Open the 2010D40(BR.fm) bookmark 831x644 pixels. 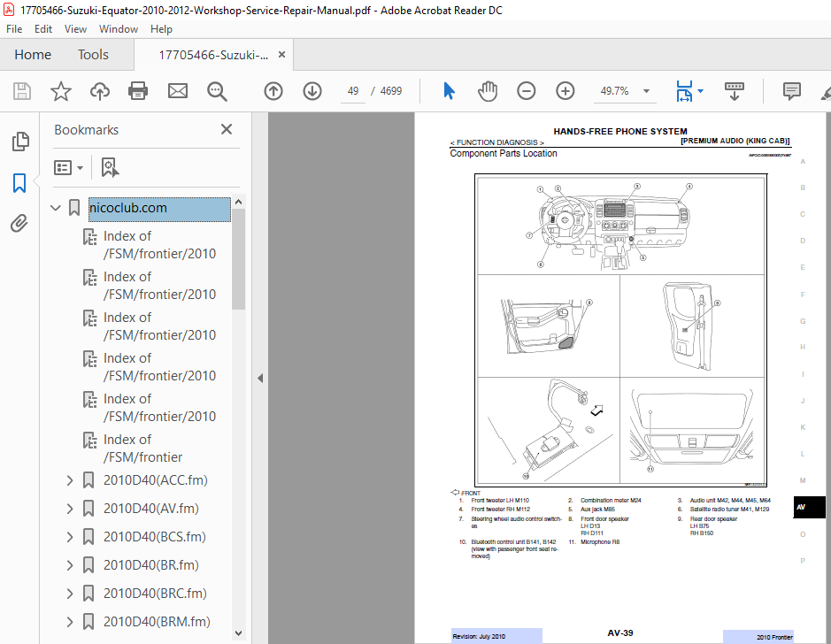(x=151, y=565)
